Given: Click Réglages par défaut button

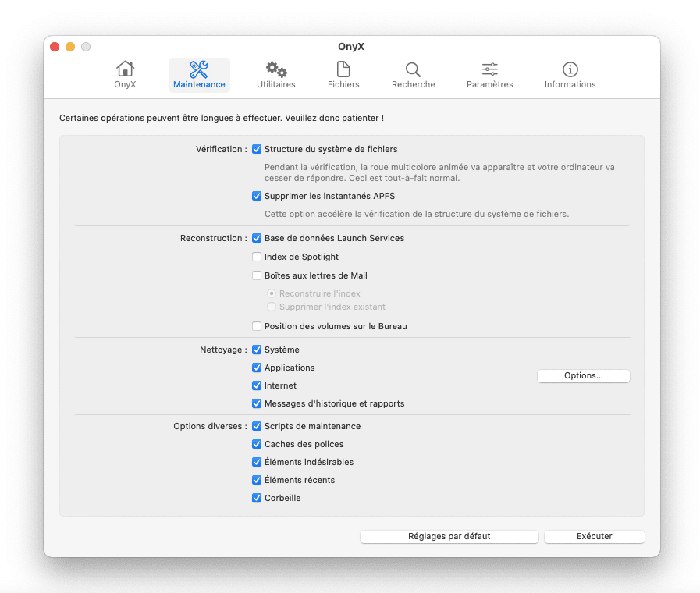Looking at the screenshot, I should (449, 536).
